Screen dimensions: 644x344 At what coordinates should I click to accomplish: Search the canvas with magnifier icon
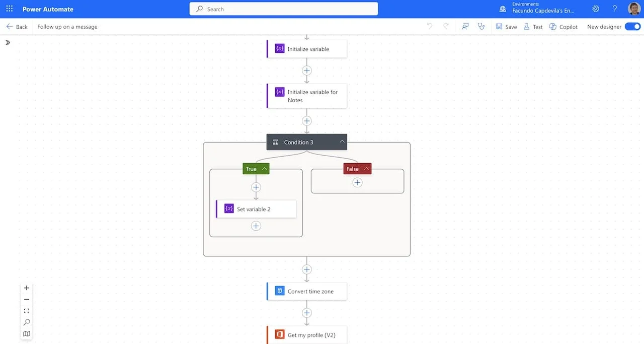(27, 322)
